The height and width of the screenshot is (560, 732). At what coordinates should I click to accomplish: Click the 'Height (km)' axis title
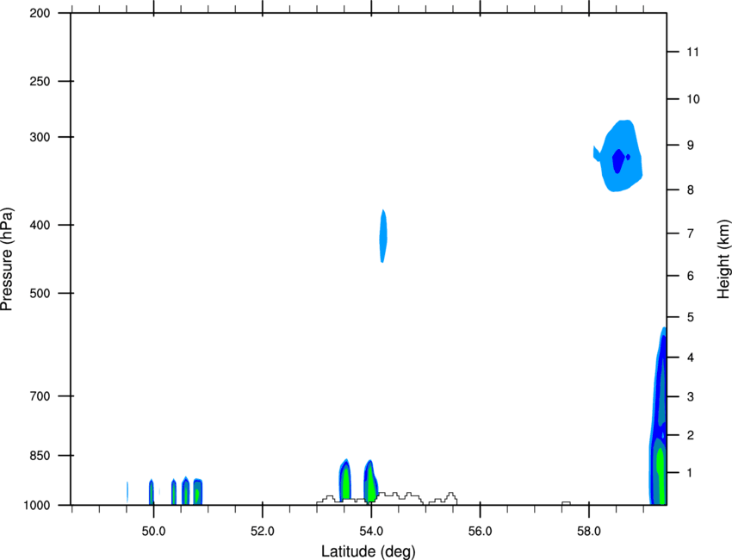(x=723, y=259)
